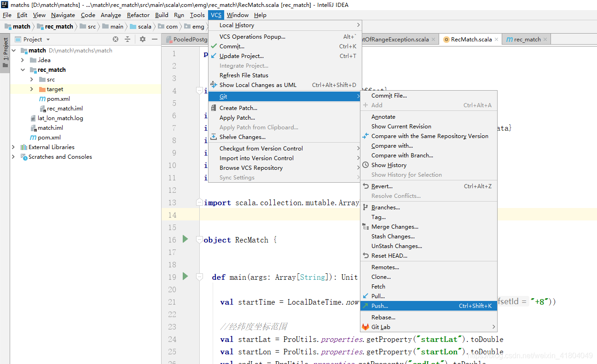This screenshot has width=597, height=364.
Task: Collapse the match root folder
Action: (x=13, y=50)
